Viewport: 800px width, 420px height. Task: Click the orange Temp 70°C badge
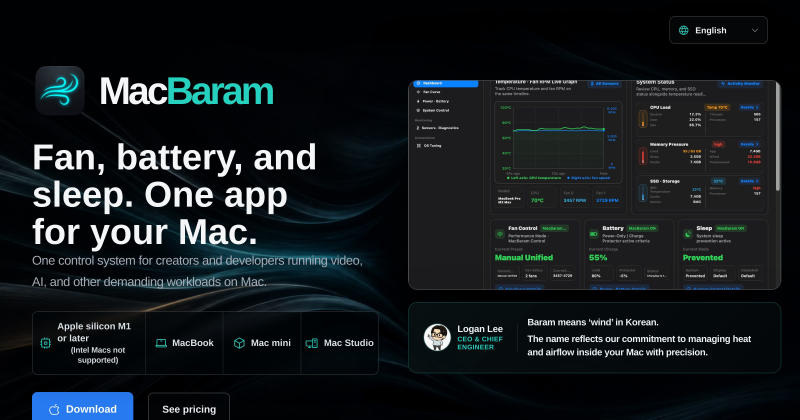click(x=717, y=108)
